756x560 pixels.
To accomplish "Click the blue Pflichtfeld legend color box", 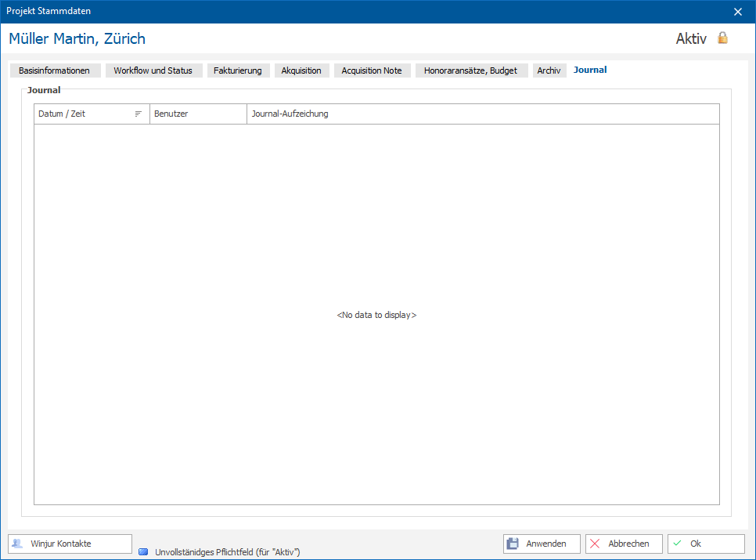I will (143, 552).
